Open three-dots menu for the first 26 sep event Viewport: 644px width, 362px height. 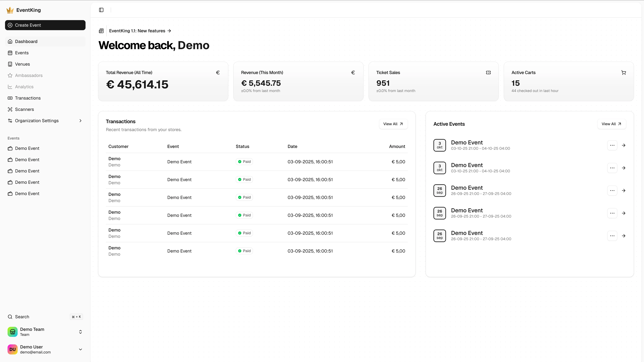pos(612,191)
